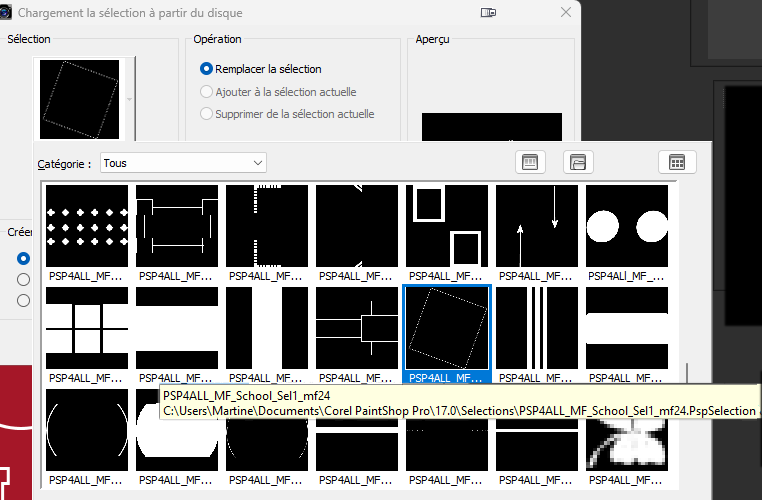This screenshot has height=500, width=762.
Task: Open the Sélection preview dropdown arrow
Action: click(129, 99)
